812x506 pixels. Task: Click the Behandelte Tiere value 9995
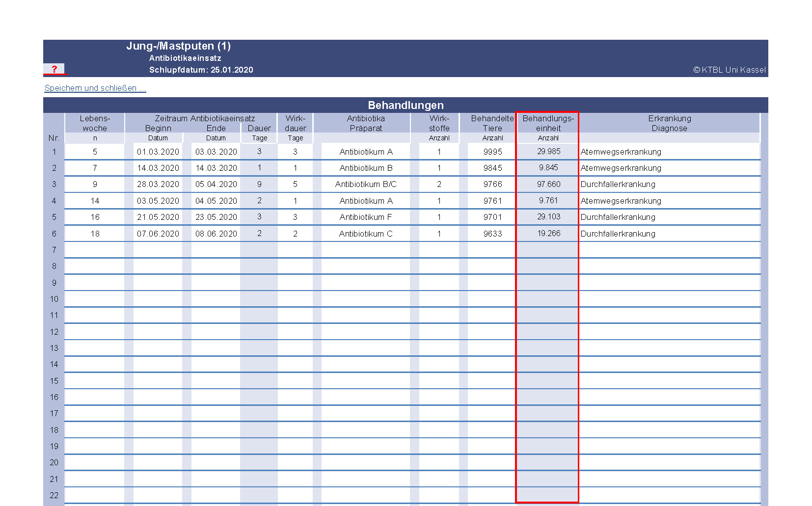(492, 152)
